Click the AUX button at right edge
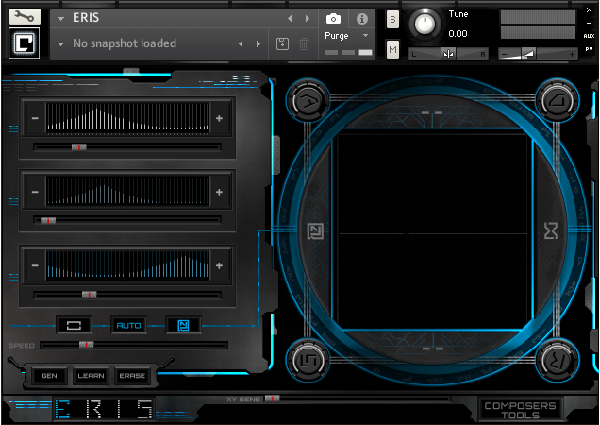Image resolution: width=600 pixels, height=425 pixels. [x=589, y=36]
